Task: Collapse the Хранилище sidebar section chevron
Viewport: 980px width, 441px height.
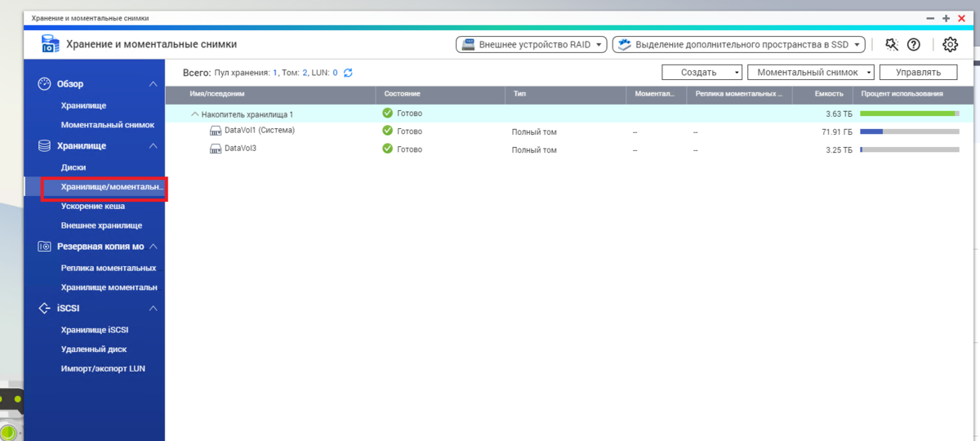Action: pos(153,146)
